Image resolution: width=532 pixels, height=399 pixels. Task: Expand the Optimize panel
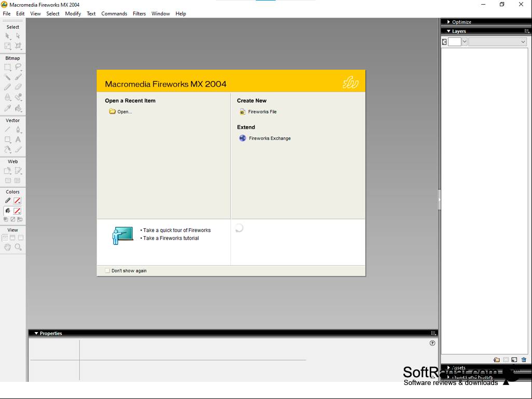pyautogui.click(x=448, y=22)
